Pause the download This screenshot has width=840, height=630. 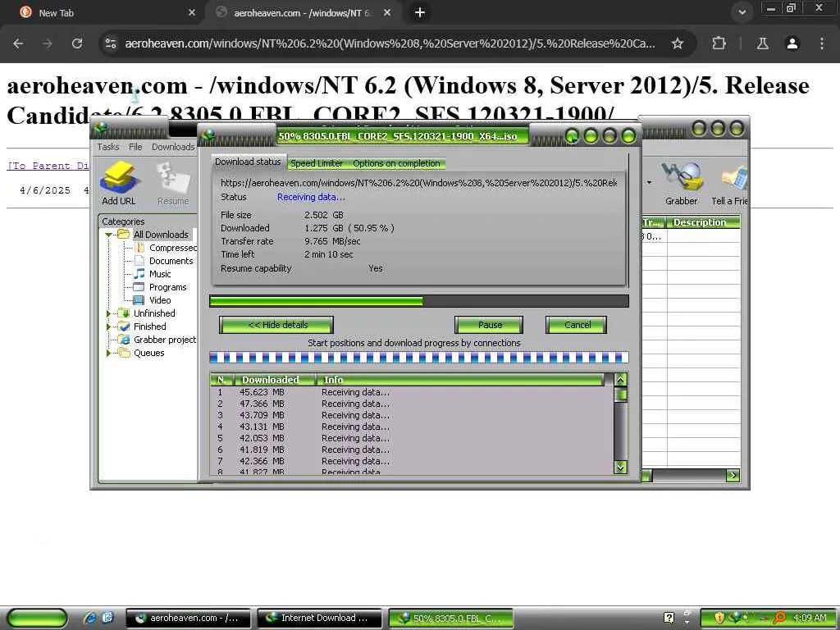[x=489, y=325]
